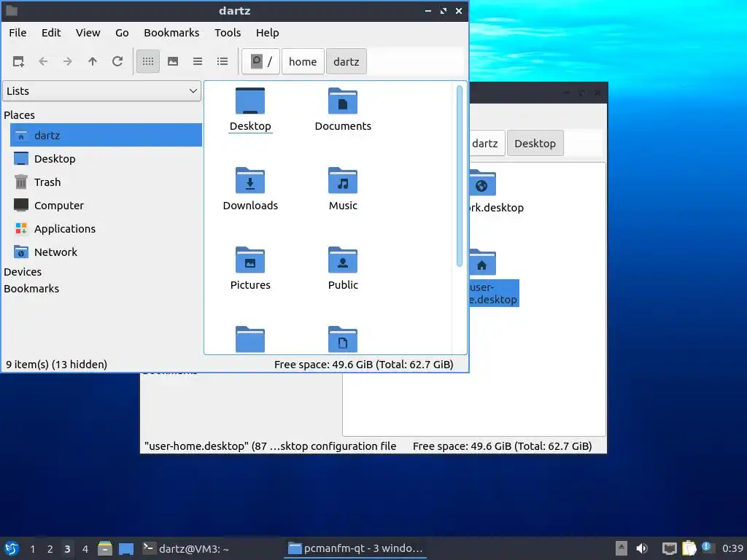Go up to the parent folder

(93, 61)
